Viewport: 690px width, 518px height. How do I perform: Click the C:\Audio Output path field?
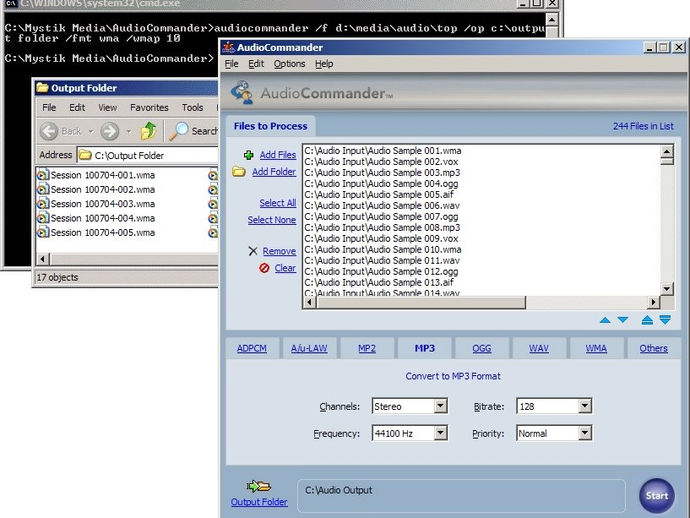[x=461, y=496]
